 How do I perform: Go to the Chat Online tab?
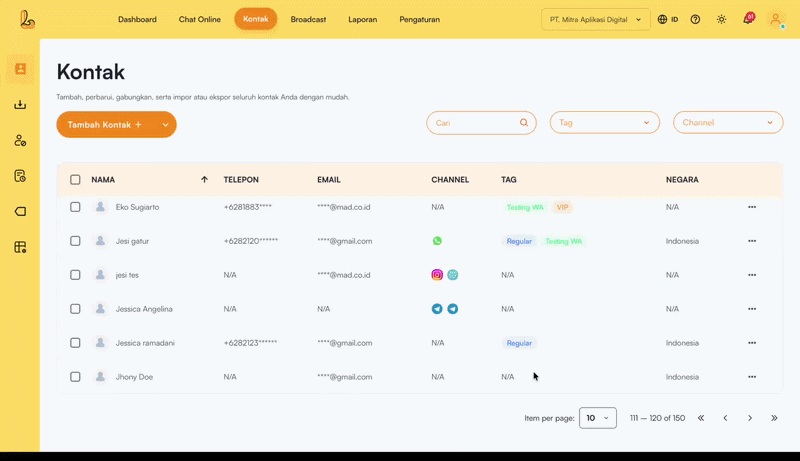[x=199, y=19]
